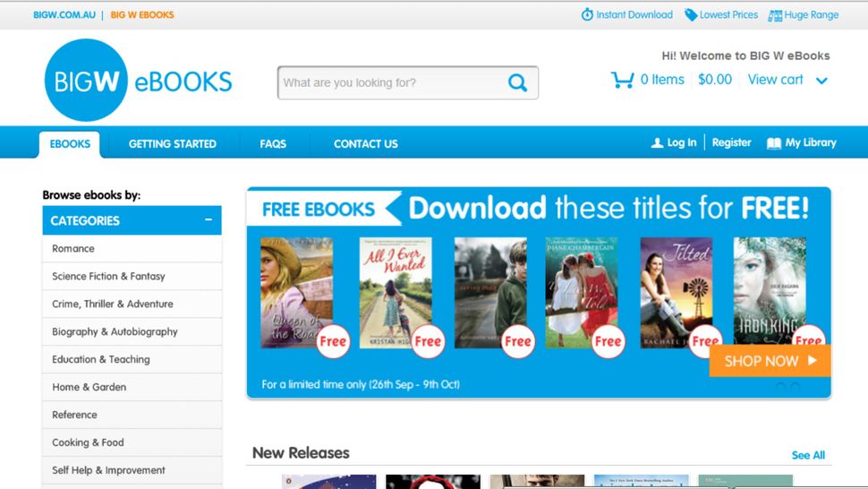This screenshot has height=489, width=868.
Task: Open the Jilted book cover
Action: (677, 292)
